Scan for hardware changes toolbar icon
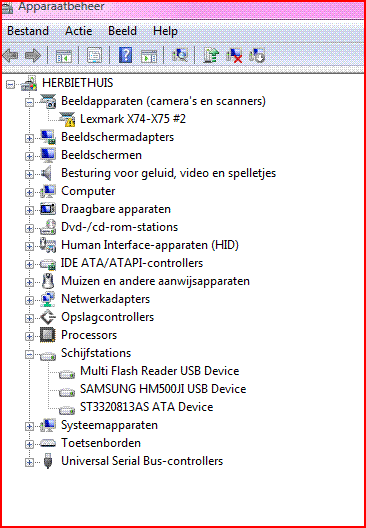The width and height of the screenshot is (366, 528). tap(180, 55)
